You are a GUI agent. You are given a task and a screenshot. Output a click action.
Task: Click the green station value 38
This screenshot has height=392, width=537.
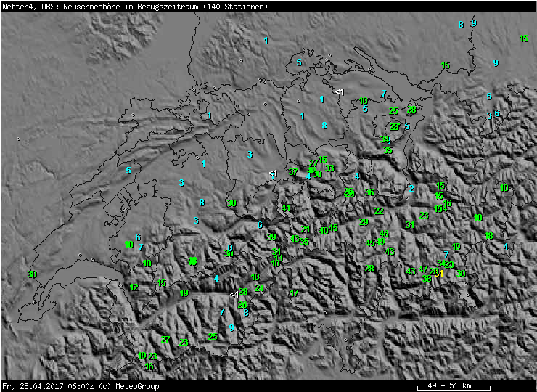pos(427,278)
